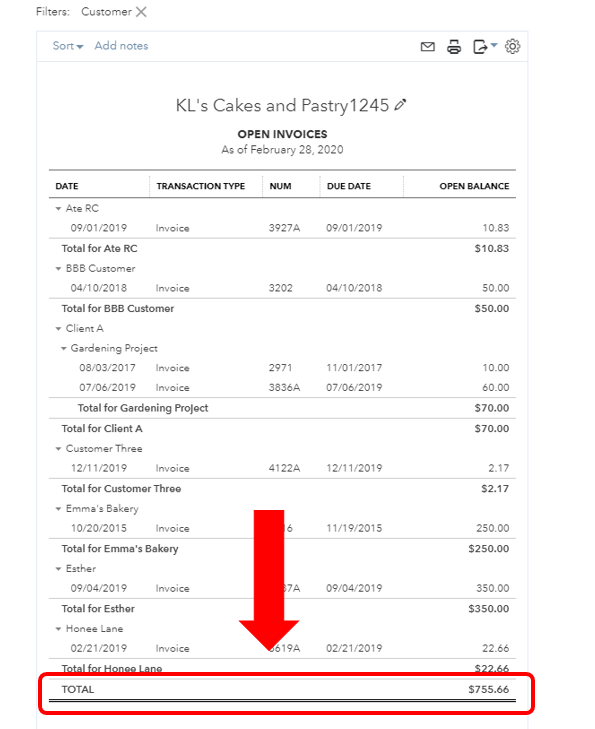
Task: Click the Add notes link
Action: coord(121,46)
